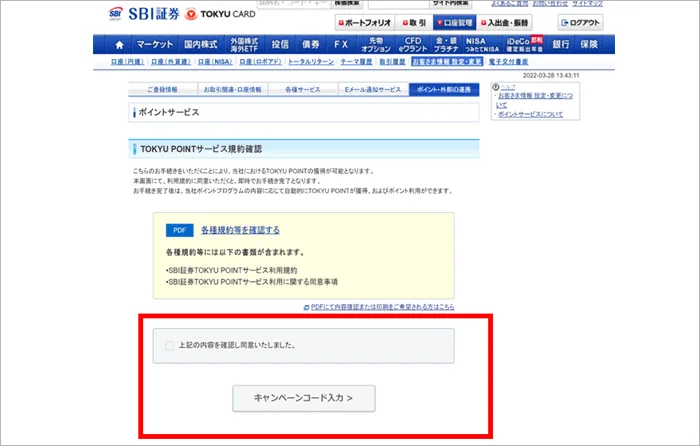
Task: Open 投信 menu
Action: point(280,44)
